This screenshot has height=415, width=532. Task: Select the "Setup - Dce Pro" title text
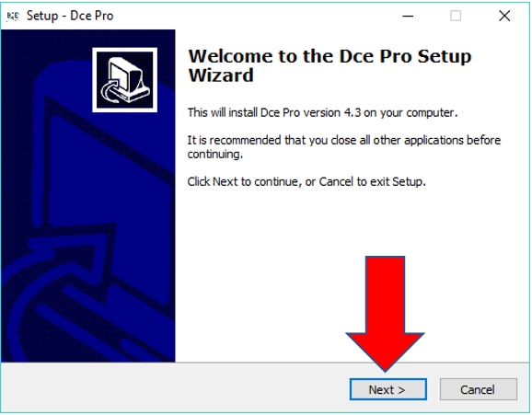[70, 16]
